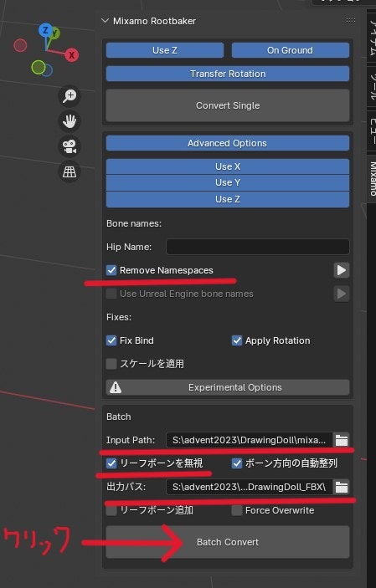Click blue Z axis on navigation gizmo
The height and width of the screenshot is (588, 376).
click(45, 30)
